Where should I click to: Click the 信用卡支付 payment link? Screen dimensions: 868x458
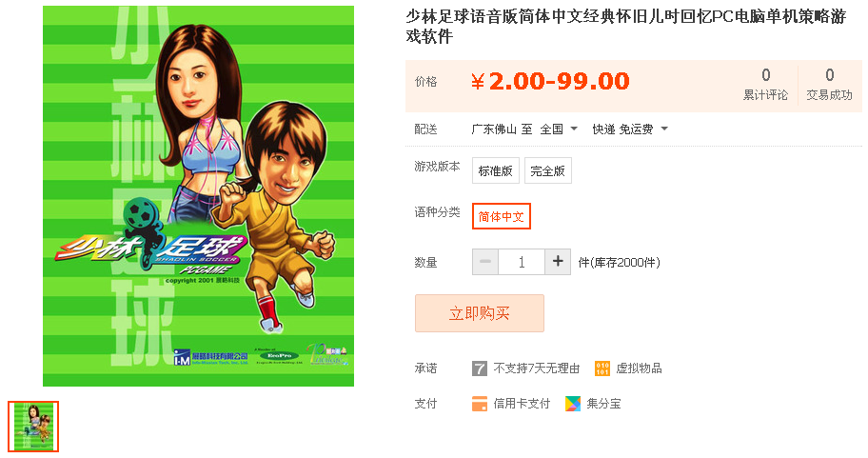point(522,404)
